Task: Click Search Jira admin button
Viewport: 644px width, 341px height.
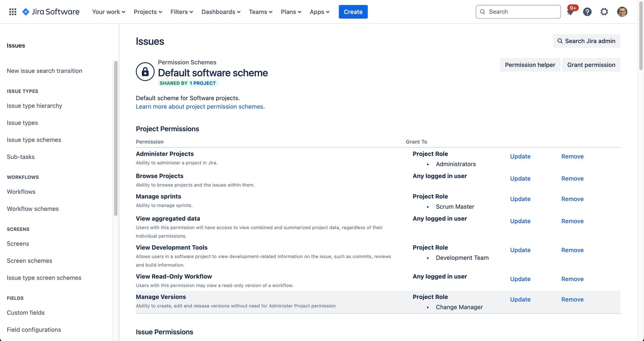Action: 587,41
